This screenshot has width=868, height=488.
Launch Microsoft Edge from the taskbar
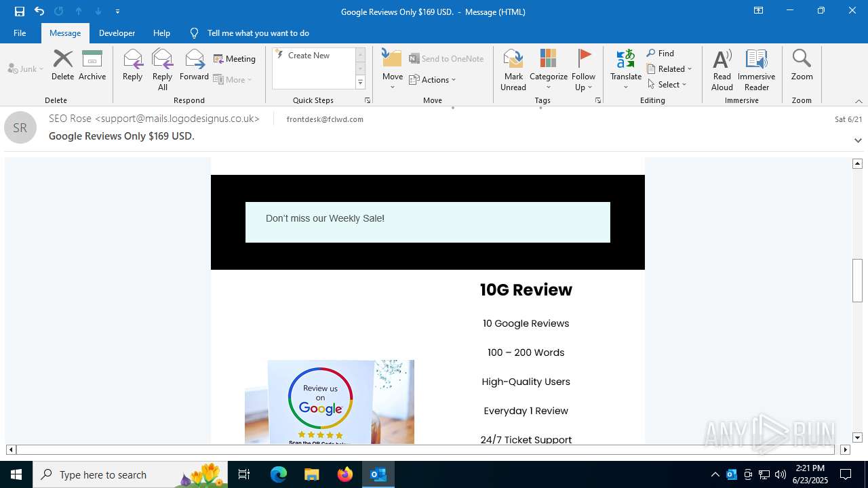[279, 474]
